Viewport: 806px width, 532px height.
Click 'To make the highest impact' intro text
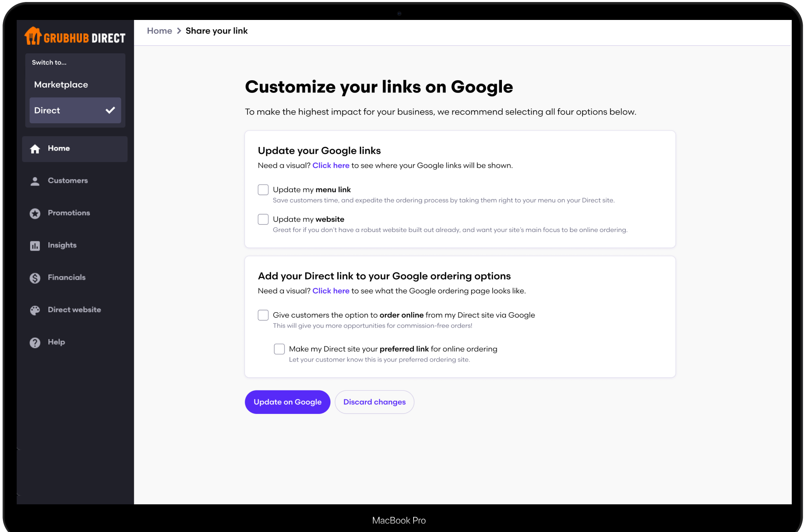440,112
